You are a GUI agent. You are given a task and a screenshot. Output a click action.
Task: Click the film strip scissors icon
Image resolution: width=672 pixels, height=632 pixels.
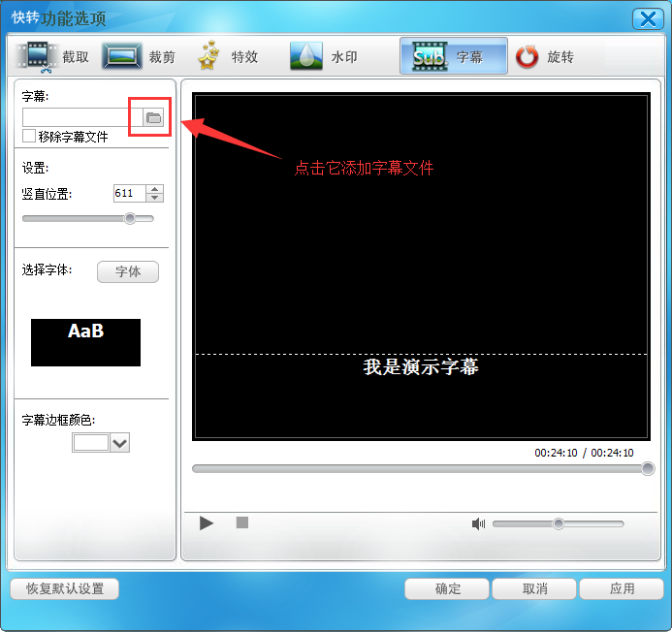point(37,56)
